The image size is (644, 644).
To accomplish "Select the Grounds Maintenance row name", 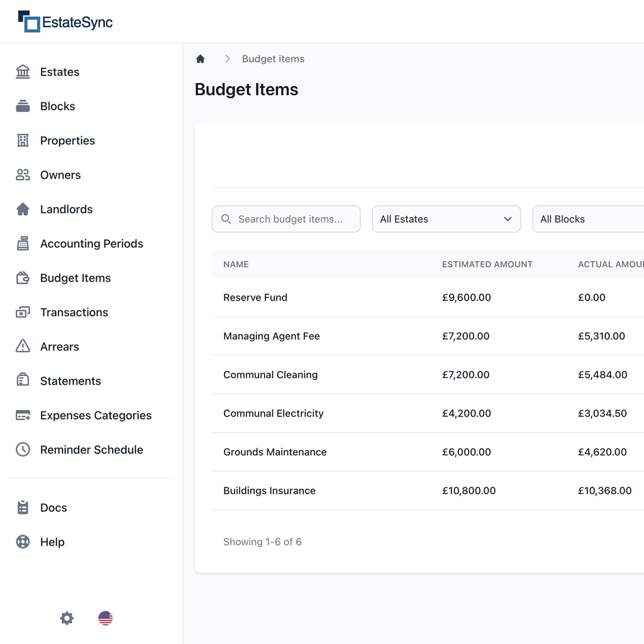I will point(275,452).
